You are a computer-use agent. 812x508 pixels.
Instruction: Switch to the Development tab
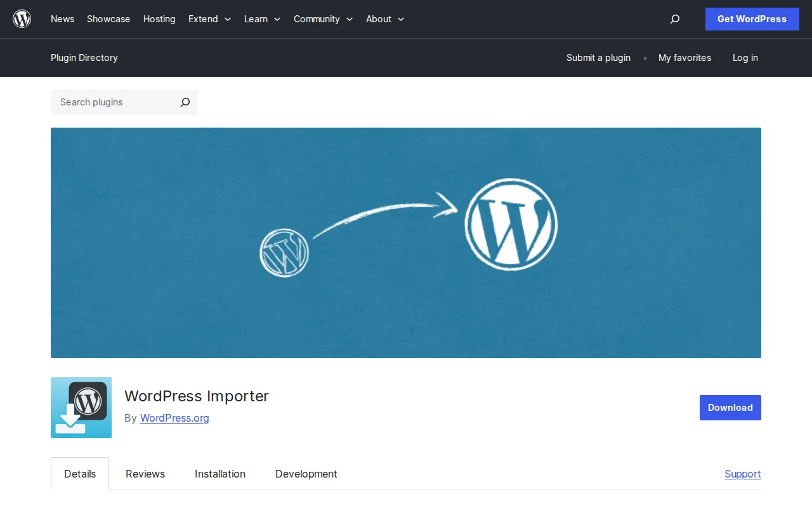coord(306,474)
